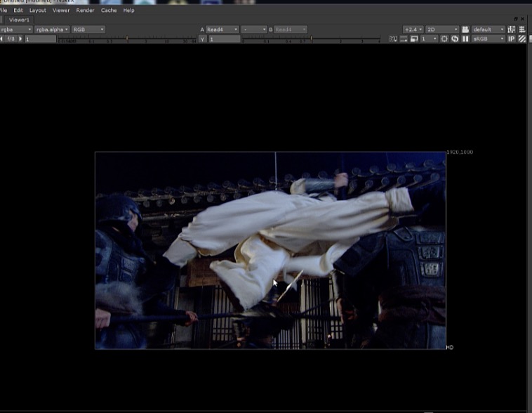Click the gamma y button

click(x=202, y=39)
